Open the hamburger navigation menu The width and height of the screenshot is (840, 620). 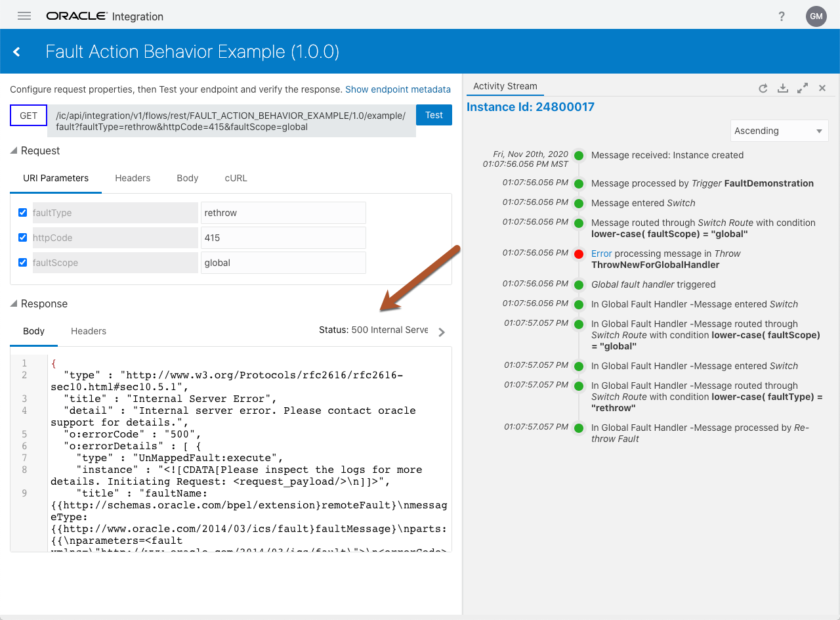(x=24, y=16)
